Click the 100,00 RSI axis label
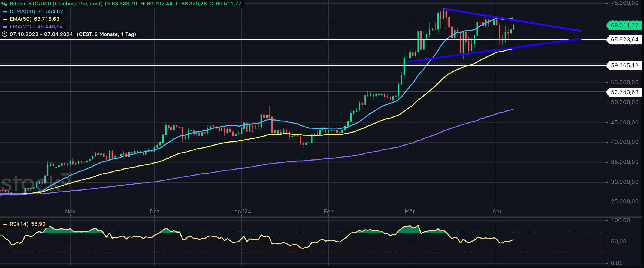Image resolution: width=644 pixels, height=268 pixels. (x=621, y=220)
